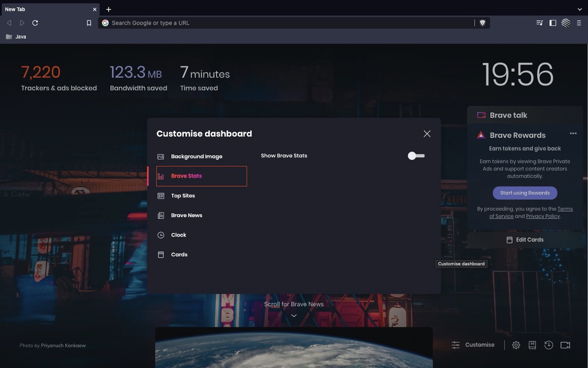Reload the page with the refresh icon

point(35,23)
